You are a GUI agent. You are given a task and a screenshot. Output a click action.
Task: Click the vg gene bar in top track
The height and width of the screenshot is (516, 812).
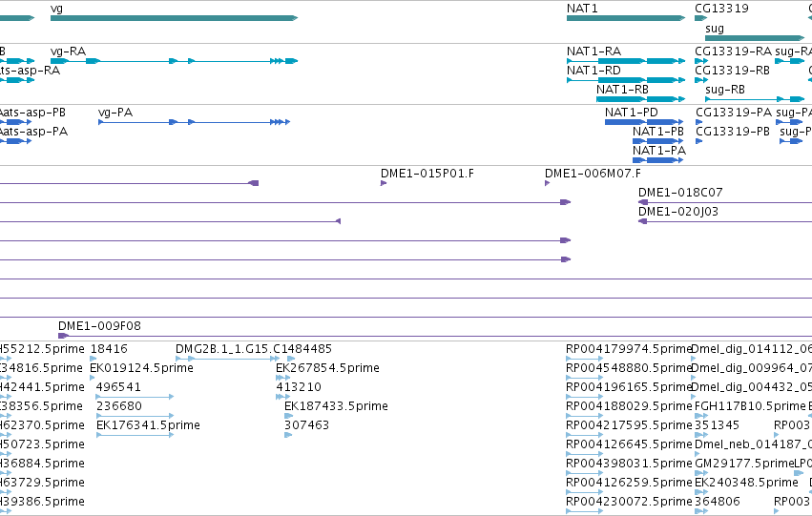[174, 18]
